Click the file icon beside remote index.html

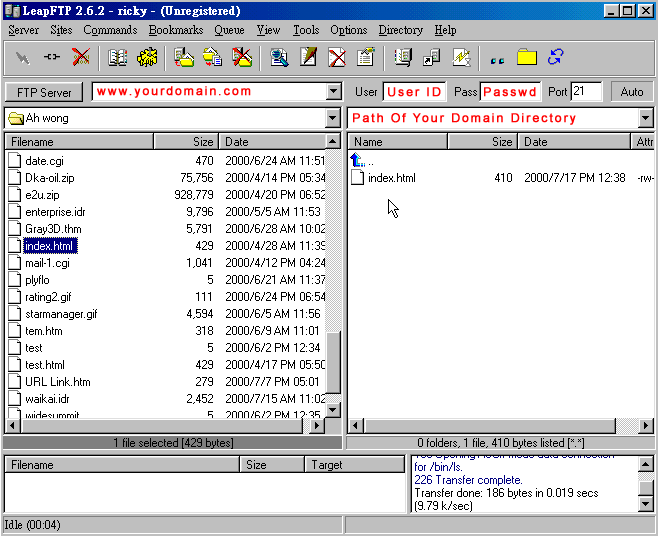click(x=358, y=178)
